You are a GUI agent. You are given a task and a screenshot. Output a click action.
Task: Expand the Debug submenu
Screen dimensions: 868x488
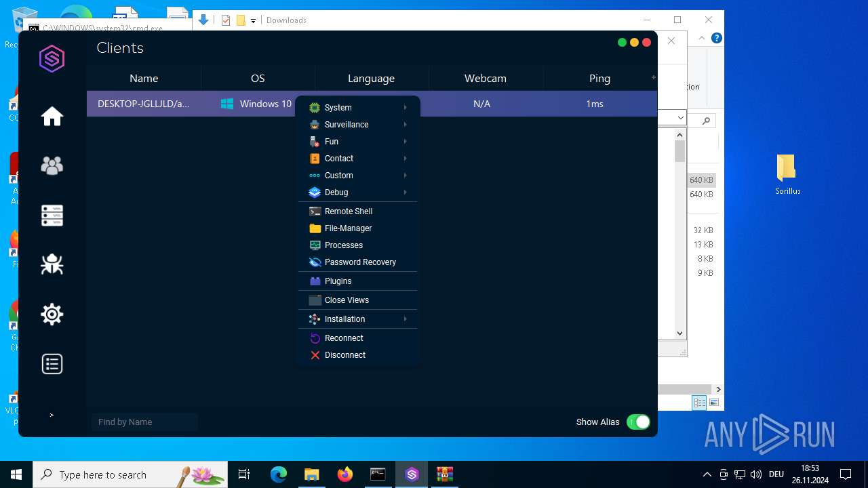tap(358, 192)
